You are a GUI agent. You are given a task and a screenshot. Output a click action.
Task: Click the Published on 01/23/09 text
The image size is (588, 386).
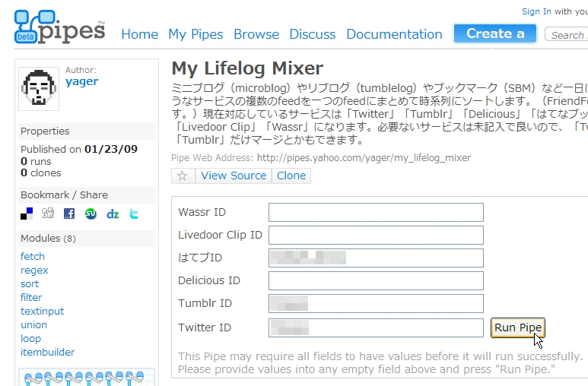79,149
